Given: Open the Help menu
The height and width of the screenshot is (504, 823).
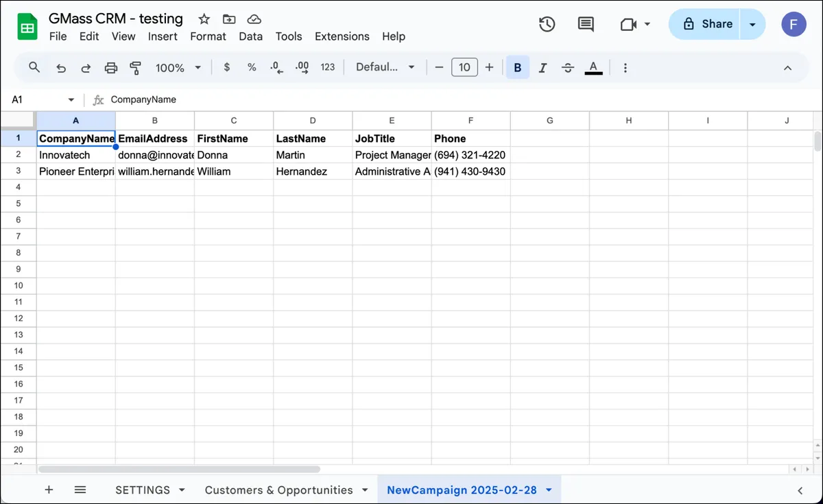Looking at the screenshot, I should [x=394, y=36].
